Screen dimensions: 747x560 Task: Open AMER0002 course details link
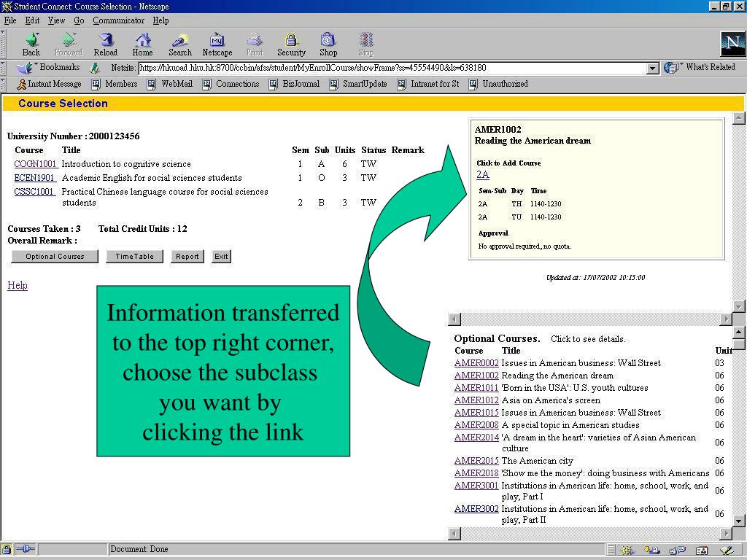(x=476, y=363)
